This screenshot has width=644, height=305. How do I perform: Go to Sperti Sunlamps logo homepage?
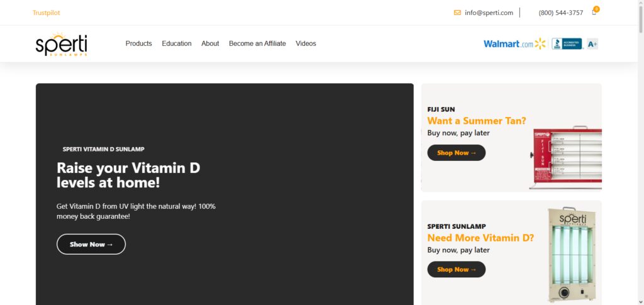click(61, 44)
